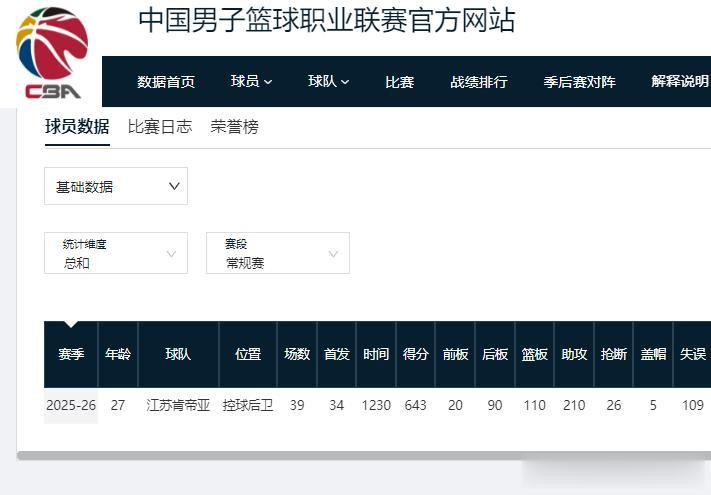Expand the 统计维度 总和 selector
Image resolution: width=711 pixels, height=495 pixels.
click(116, 253)
